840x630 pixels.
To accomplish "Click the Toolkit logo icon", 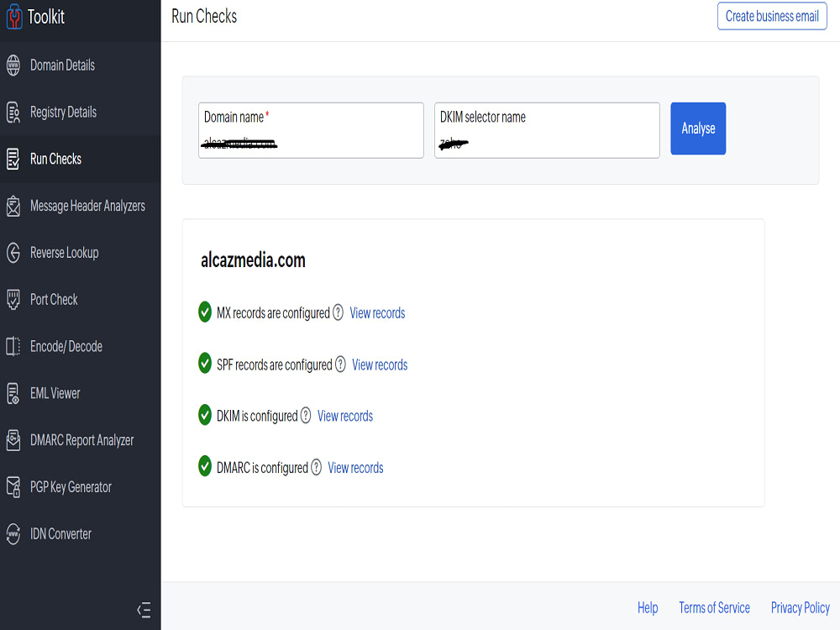I will point(14,16).
